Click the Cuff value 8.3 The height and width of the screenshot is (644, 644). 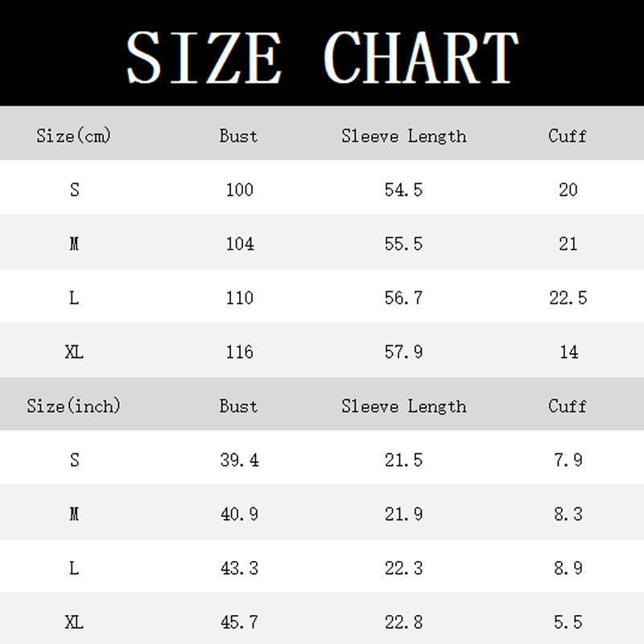tap(568, 514)
